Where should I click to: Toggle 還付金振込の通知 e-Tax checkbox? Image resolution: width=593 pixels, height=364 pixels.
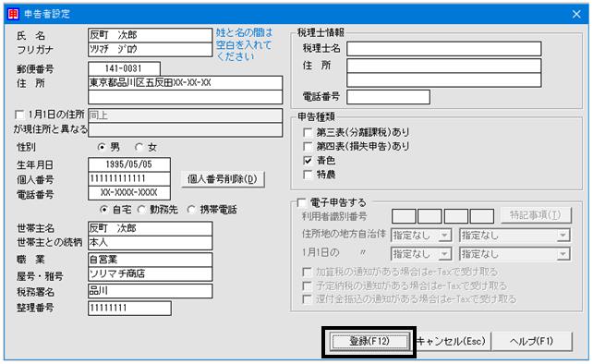tap(307, 299)
